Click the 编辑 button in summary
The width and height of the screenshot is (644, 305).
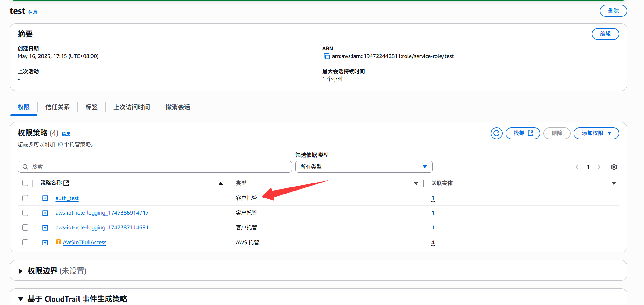[x=605, y=34]
